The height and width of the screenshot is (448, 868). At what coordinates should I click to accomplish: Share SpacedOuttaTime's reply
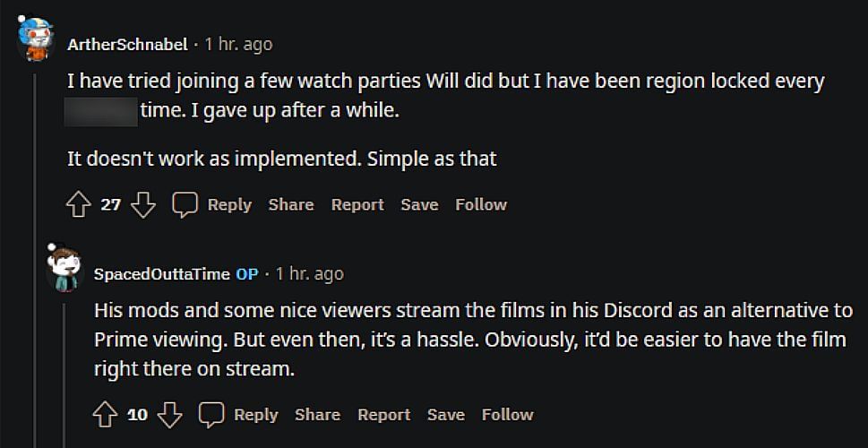317,415
